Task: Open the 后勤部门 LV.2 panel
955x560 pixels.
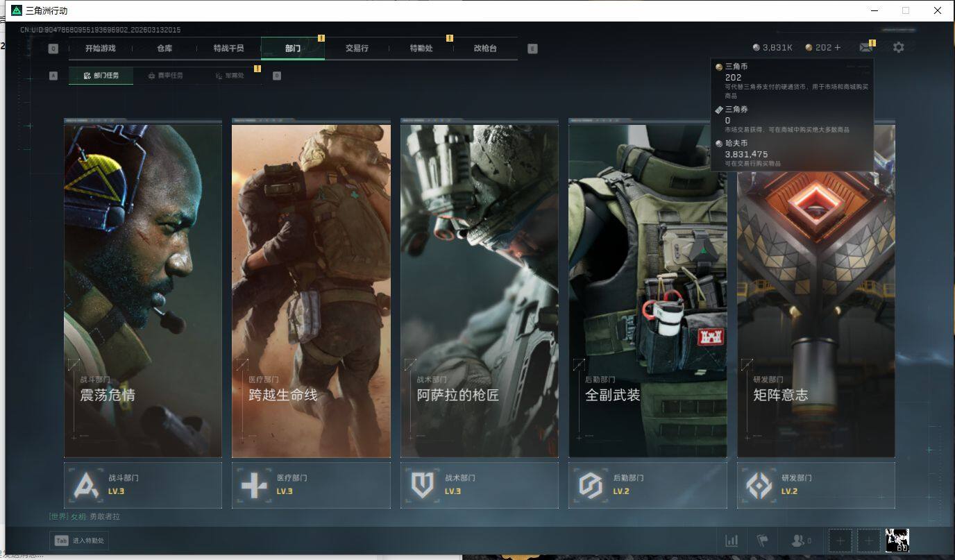Action: [x=648, y=485]
